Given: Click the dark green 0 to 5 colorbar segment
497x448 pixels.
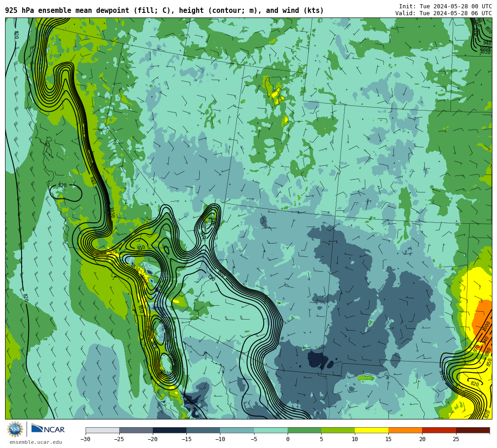Looking at the screenshot, I should pos(304,430).
